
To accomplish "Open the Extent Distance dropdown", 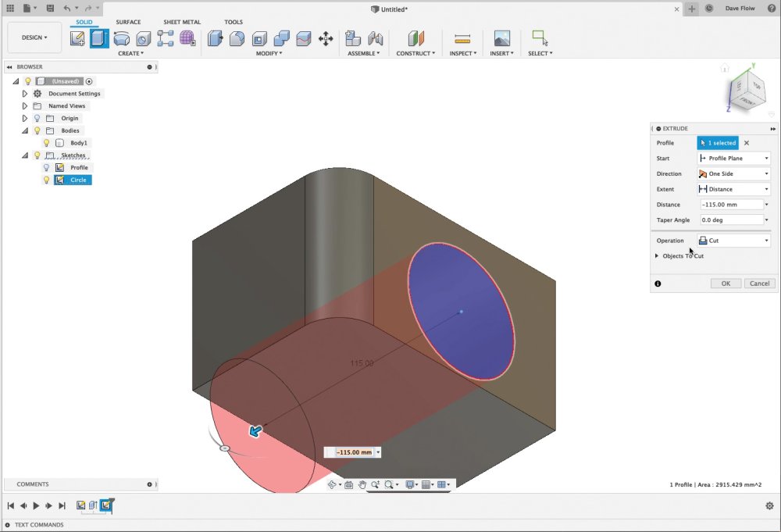I will click(x=733, y=189).
